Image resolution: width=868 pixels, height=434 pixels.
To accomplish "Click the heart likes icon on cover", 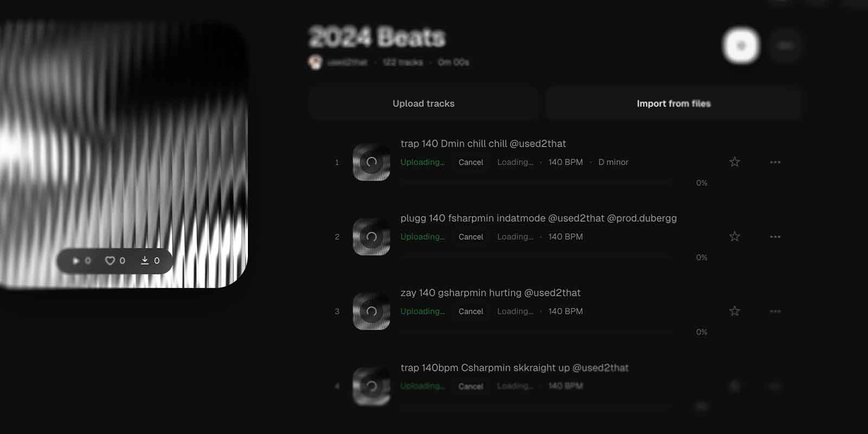I will coord(110,261).
